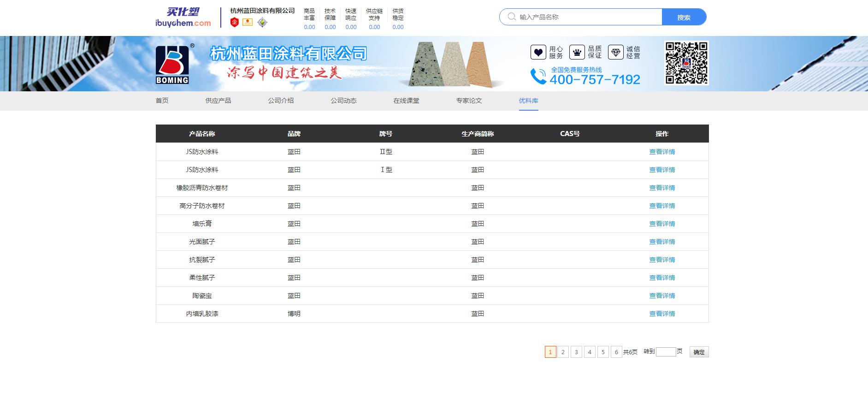Go to page 6 in pagination
The height and width of the screenshot is (398, 868).
616,352
